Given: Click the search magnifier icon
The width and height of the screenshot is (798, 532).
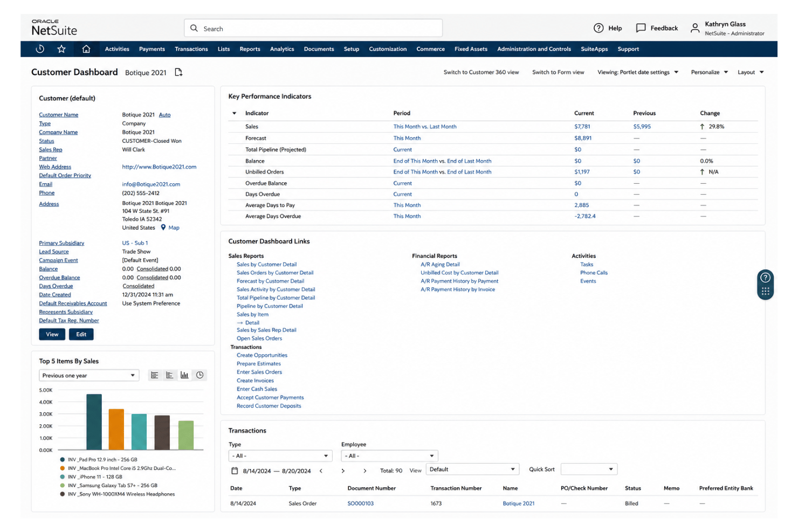Looking at the screenshot, I should (194, 28).
